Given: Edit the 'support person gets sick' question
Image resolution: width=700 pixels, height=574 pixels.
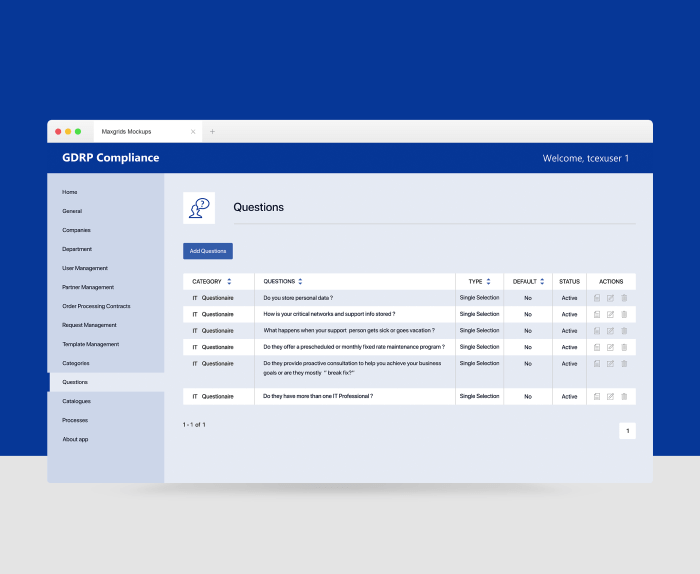Looking at the screenshot, I should [x=610, y=330].
